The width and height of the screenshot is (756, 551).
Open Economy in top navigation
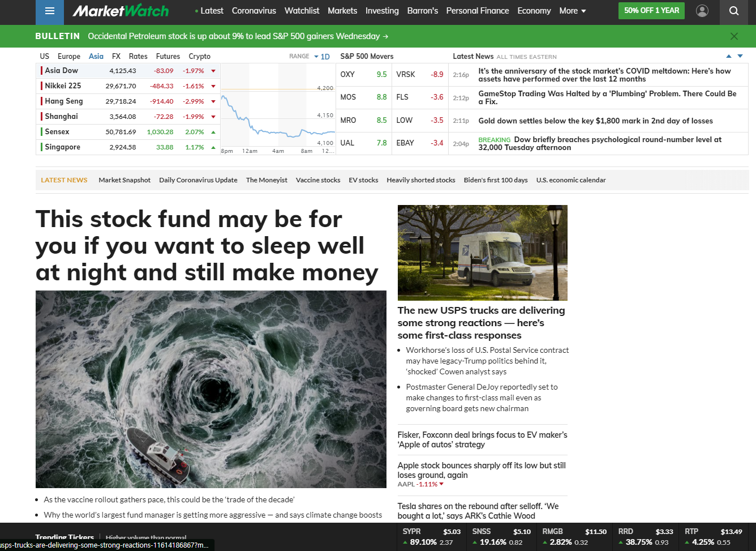[534, 11]
